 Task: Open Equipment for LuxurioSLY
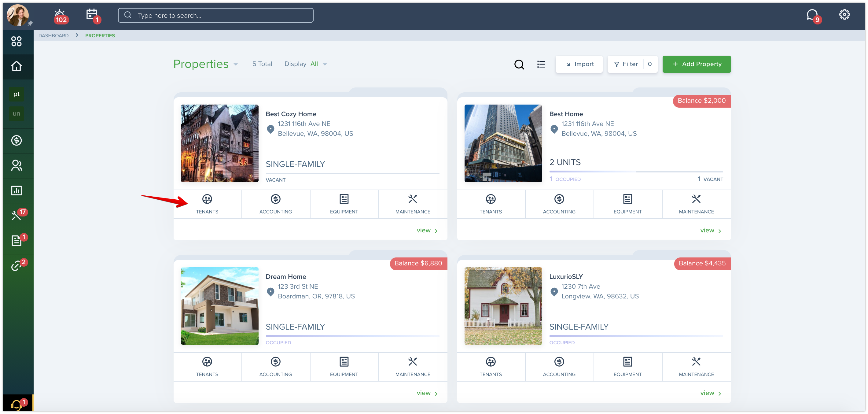click(627, 367)
